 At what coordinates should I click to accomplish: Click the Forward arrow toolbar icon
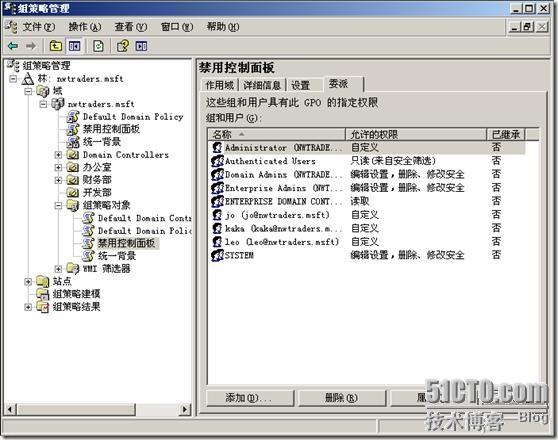pos(31,46)
